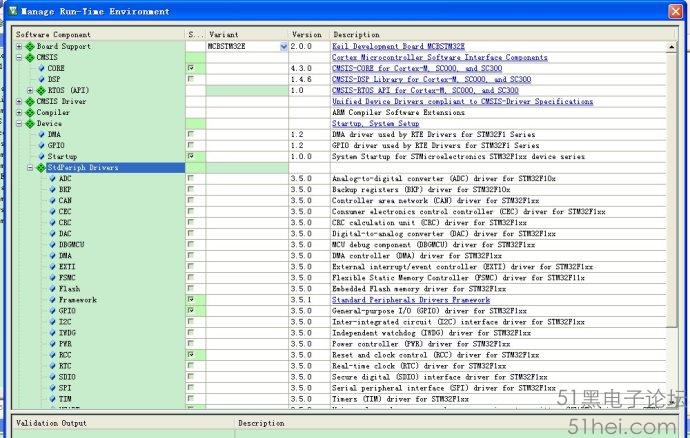Open the Startup, System Setup link

[375, 124]
